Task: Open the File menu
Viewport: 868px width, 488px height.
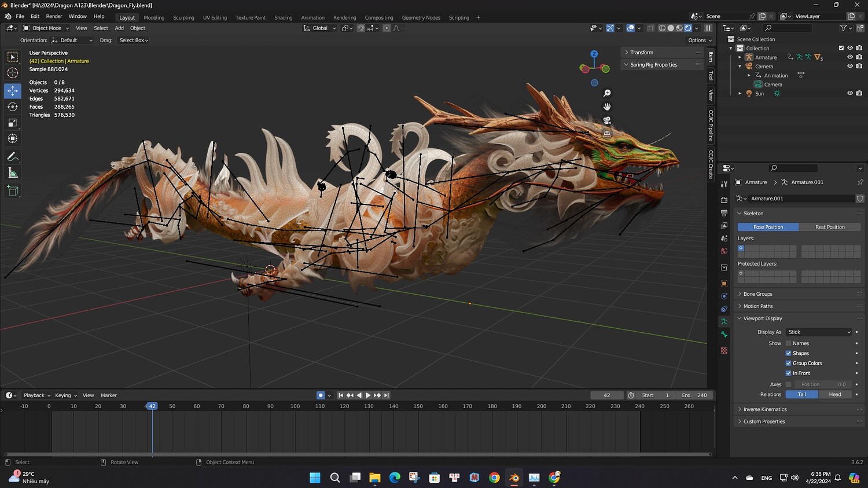Action: point(20,16)
